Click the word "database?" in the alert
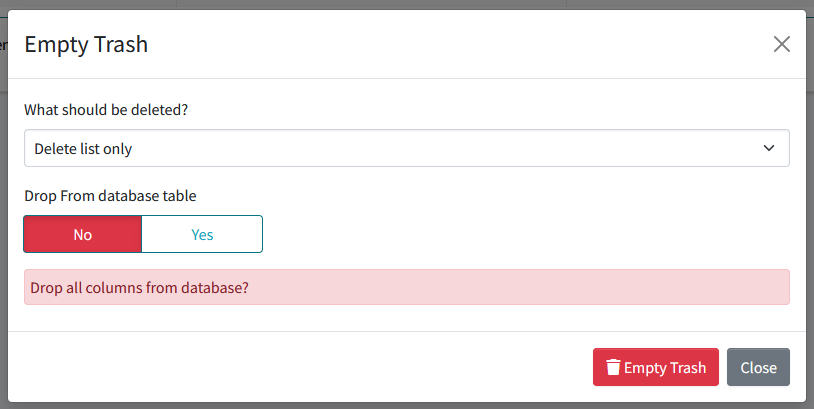 pos(214,287)
